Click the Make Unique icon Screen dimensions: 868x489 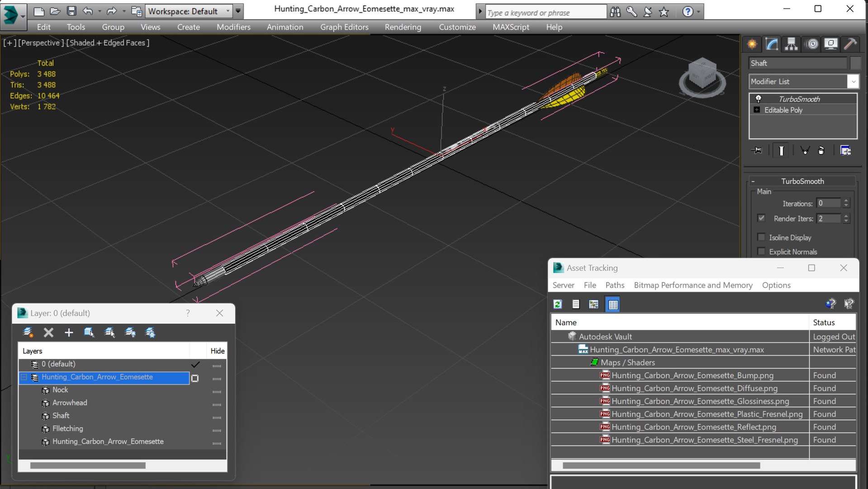tap(805, 150)
